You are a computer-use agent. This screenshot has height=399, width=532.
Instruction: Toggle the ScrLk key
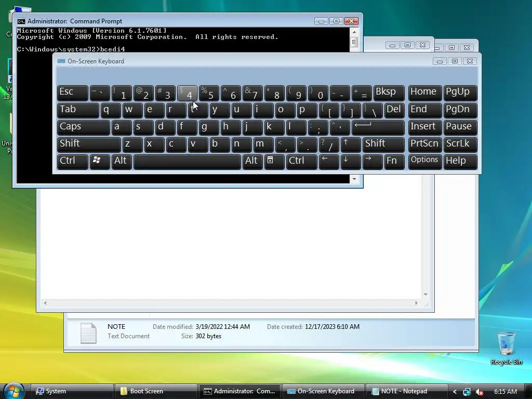click(460, 144)
